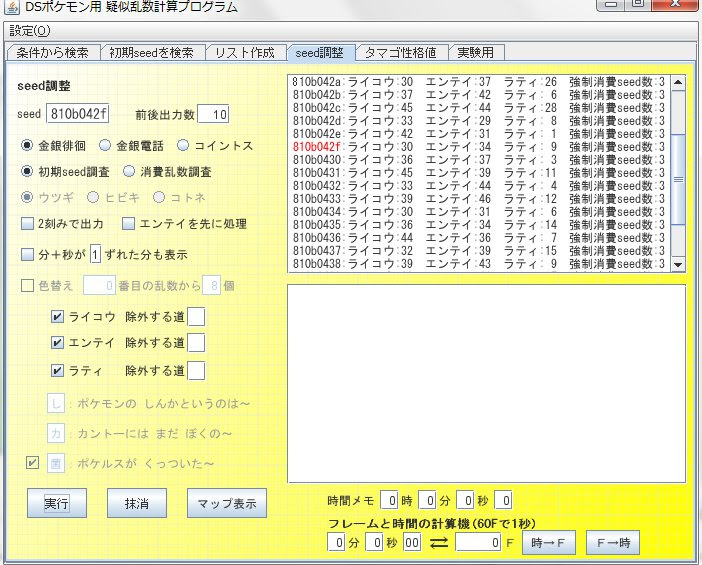The image size is (702, 565).
Task: Select the 810b0436 result row
Action: [x=479, y=238]
